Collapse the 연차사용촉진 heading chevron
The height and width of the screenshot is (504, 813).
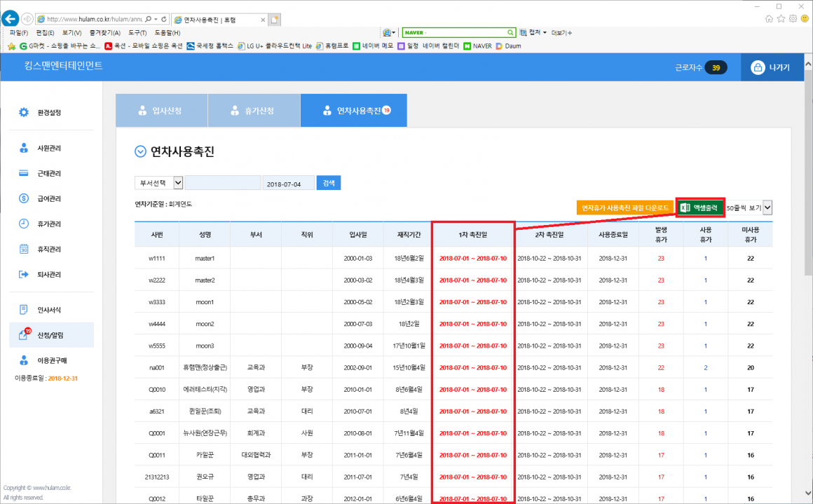[140, 151]
